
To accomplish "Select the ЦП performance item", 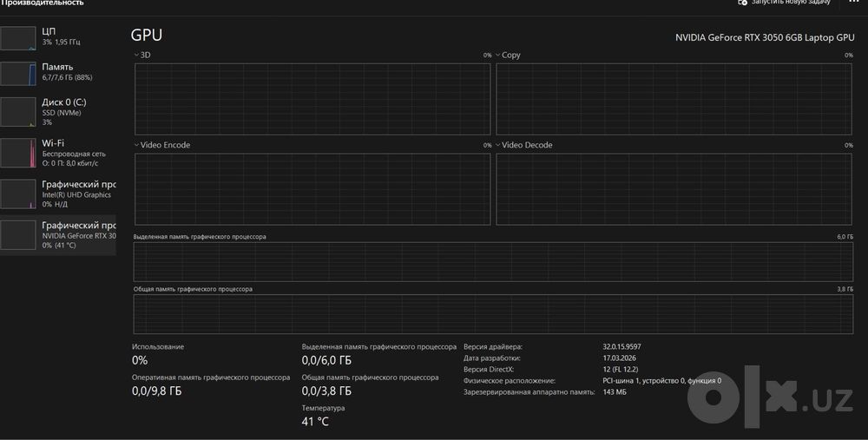I will click(x=57, y=37).
